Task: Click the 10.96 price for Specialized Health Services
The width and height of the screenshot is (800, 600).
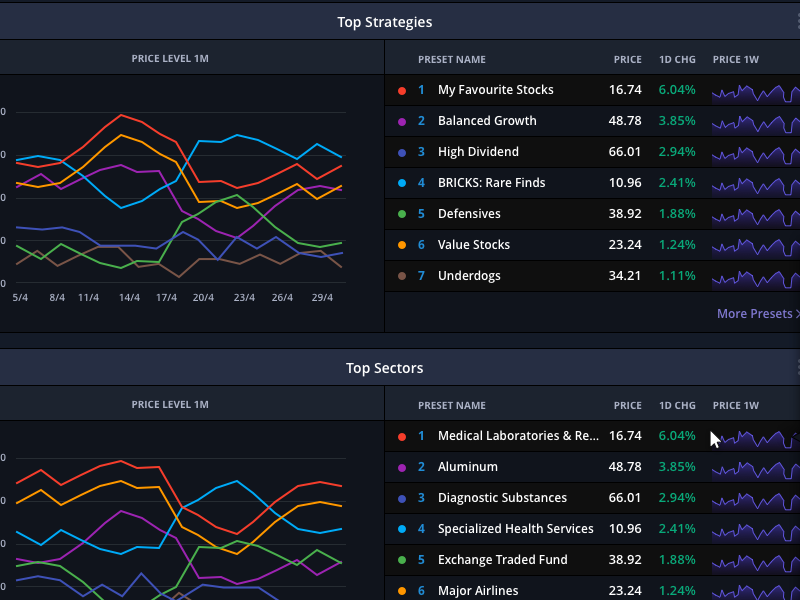Action: coord(624,529)
